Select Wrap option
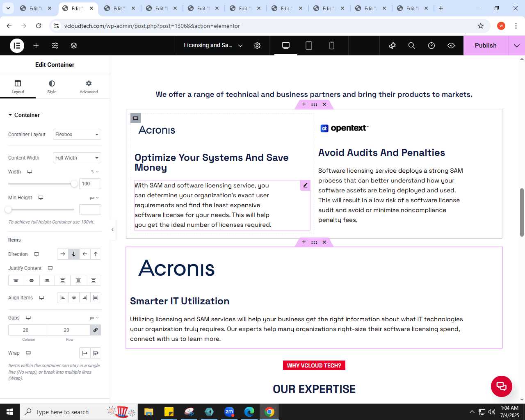 point(96,353)
